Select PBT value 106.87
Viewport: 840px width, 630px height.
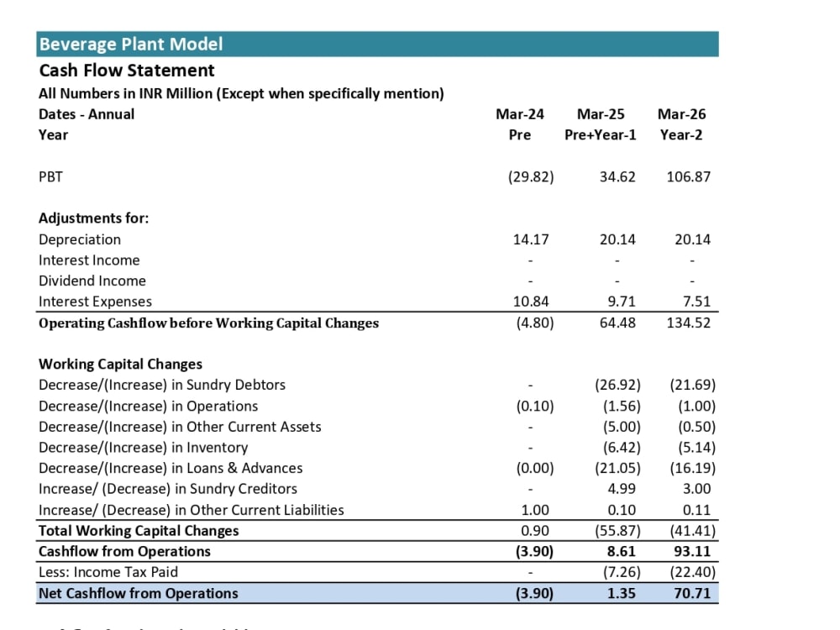(x=689, y=176)
